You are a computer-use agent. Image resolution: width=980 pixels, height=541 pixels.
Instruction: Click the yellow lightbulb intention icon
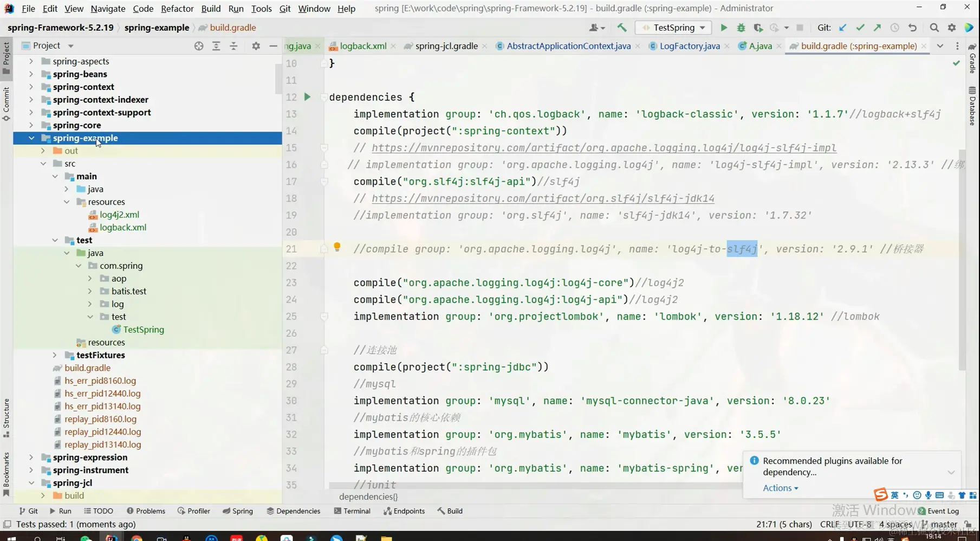click(x=337, y=247)
